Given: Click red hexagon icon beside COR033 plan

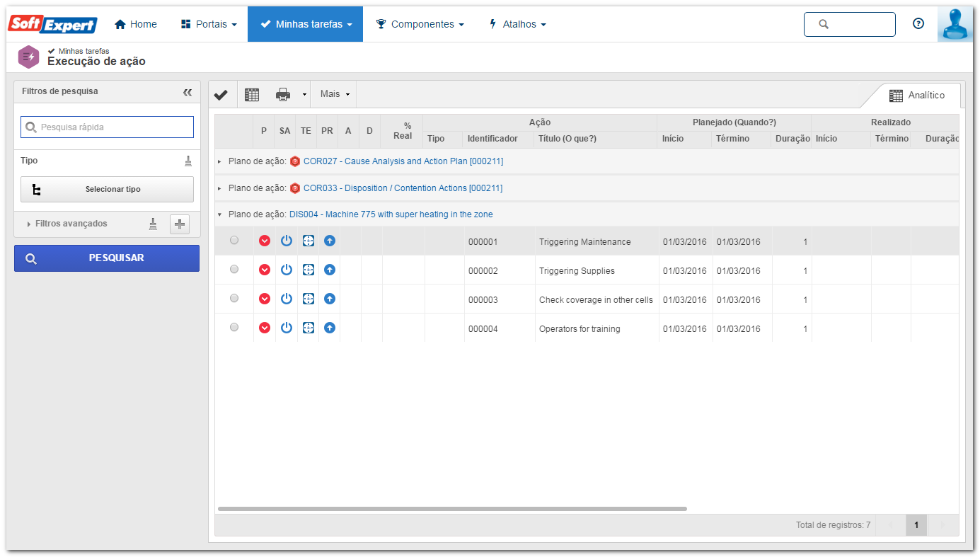Looking at the screenshot, I should [295, 188].
